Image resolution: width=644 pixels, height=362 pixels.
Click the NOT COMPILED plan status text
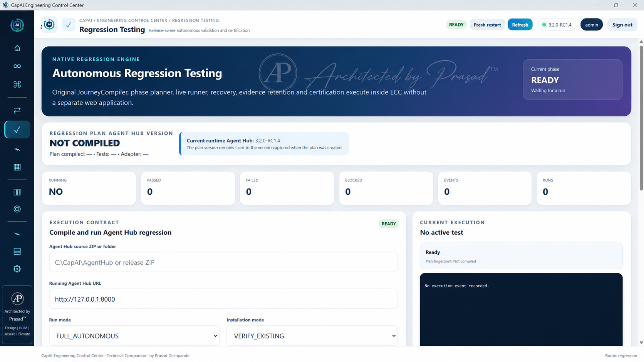point(85,143)
